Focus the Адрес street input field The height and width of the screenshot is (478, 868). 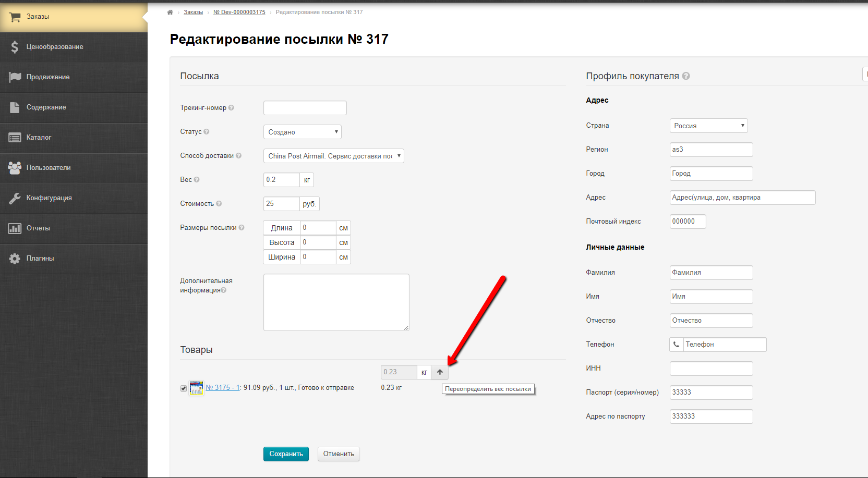click(x=743, y=198)
